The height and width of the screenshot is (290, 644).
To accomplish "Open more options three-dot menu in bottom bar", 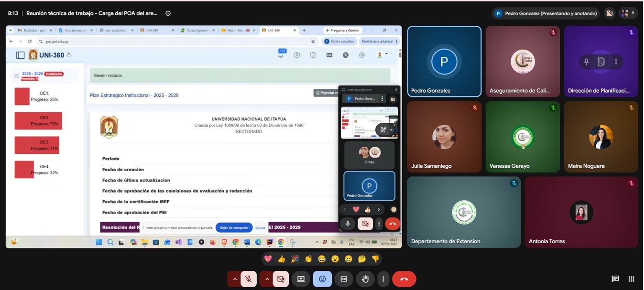I will point(383,279).
